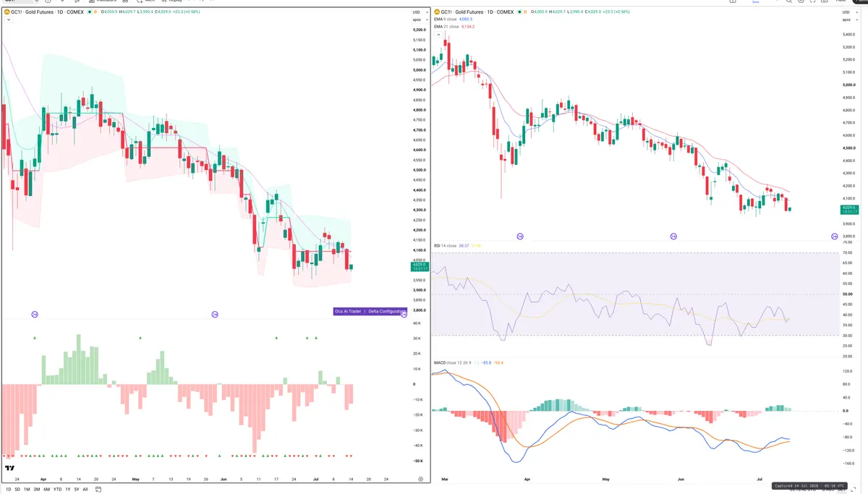The width and height of the screenshot is (868, 494).
Task: Select the 3M time range button
Action: click(37, 490)
